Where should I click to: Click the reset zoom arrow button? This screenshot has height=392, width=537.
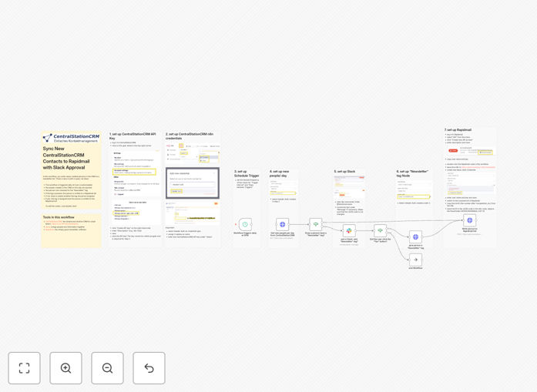coord(149,368)
